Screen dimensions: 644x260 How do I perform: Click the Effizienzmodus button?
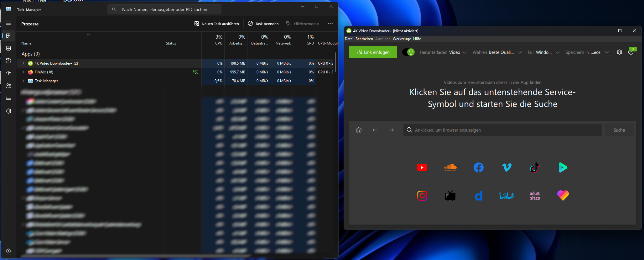[303, 24]
